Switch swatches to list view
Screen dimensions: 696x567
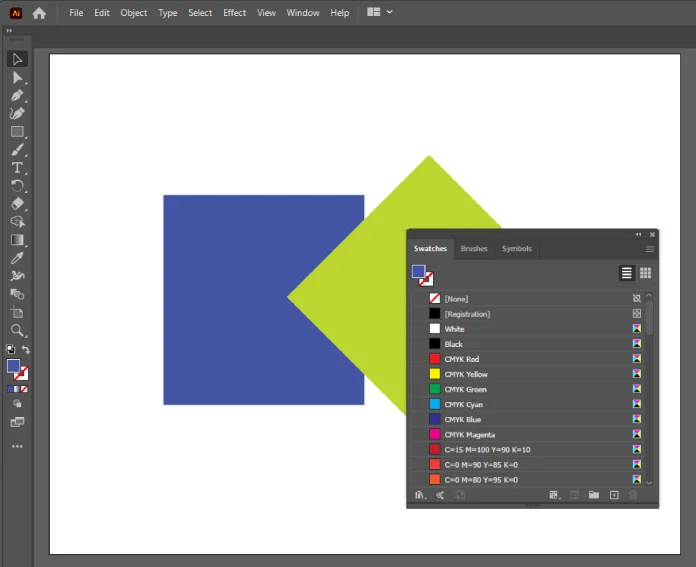tap(627, 273)
